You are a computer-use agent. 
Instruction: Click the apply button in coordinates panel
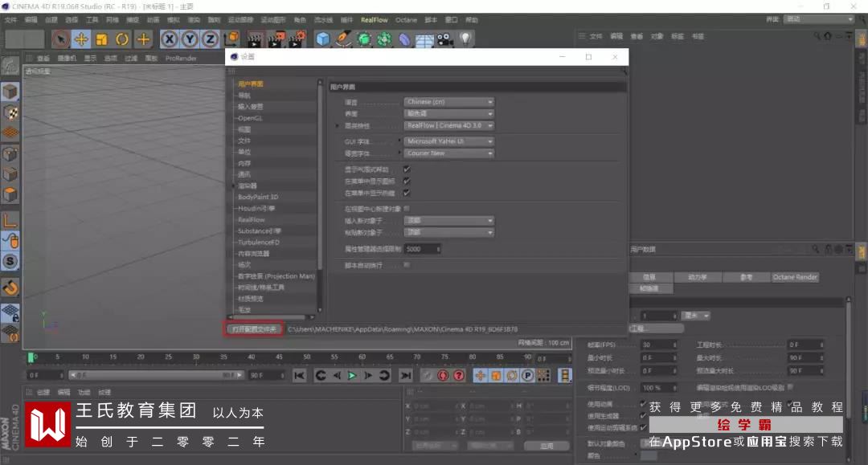[x=547, y=446]
